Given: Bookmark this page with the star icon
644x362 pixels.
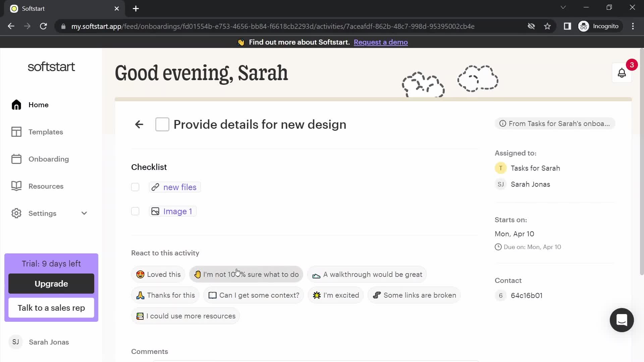Looking at the screenshot, I should tap(547, 26).
